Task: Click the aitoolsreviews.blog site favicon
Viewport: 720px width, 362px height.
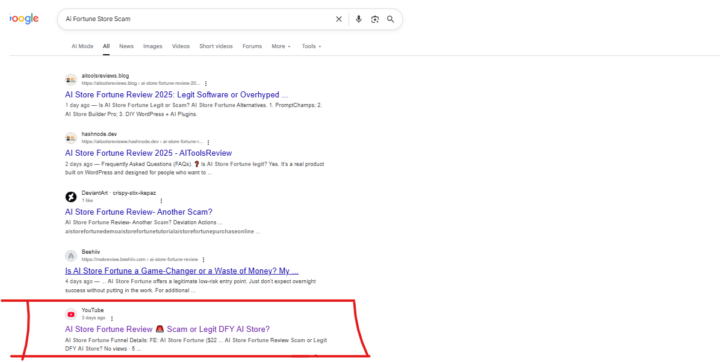Action: [71, 79]
